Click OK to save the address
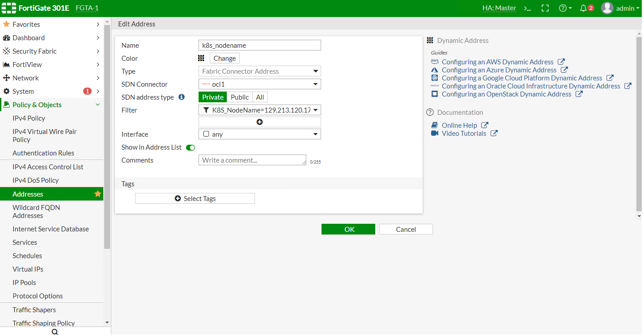Viewport: 644px width, 335px height. (x=348, y=229)
